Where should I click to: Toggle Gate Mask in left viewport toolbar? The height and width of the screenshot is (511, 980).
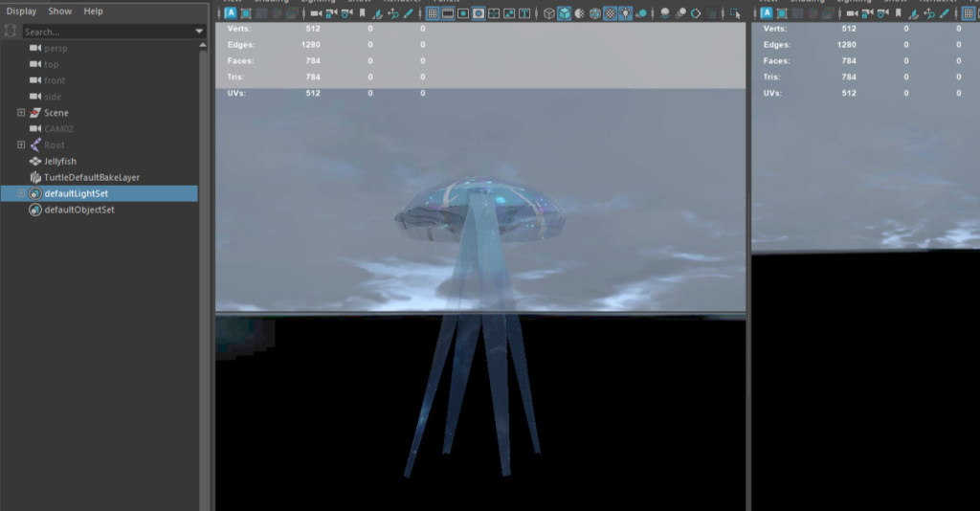click(x=479, y=13)
